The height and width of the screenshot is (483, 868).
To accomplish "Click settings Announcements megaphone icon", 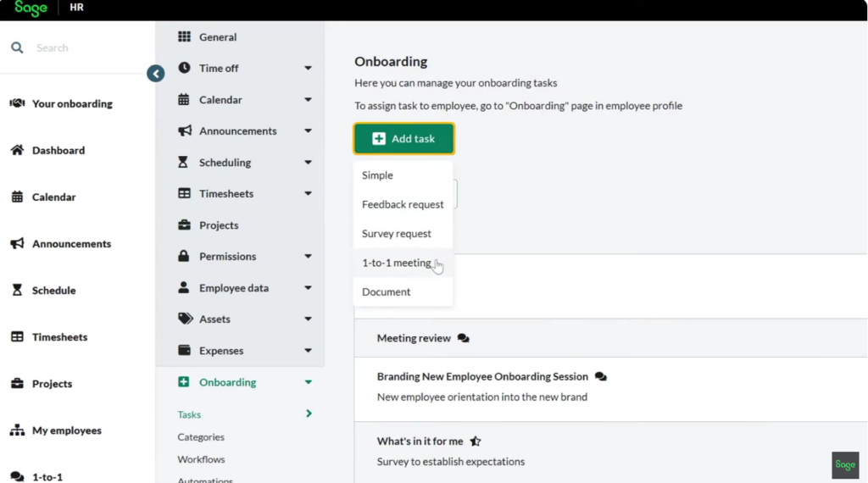I will pos(184,130).
